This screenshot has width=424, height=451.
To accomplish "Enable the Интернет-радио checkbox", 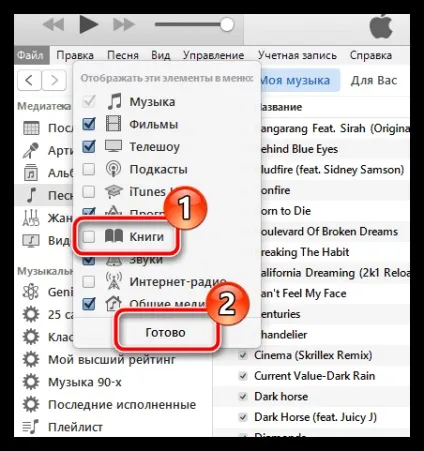I will [x=89, y=282].
